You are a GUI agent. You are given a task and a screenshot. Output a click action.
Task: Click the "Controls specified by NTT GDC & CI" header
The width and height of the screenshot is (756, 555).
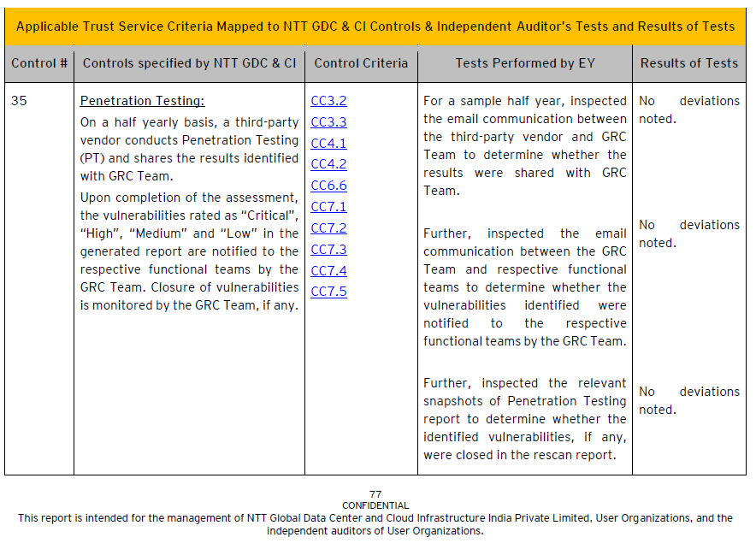189,63
